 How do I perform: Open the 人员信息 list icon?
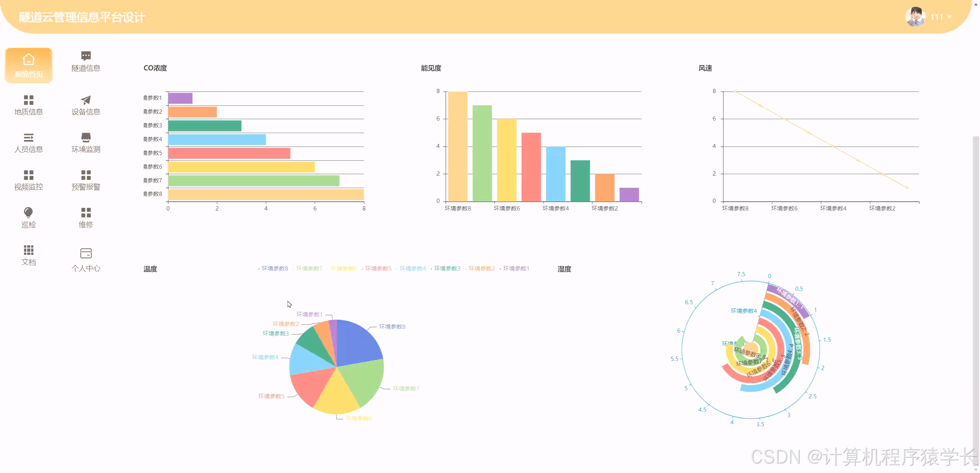coord(29,137)
